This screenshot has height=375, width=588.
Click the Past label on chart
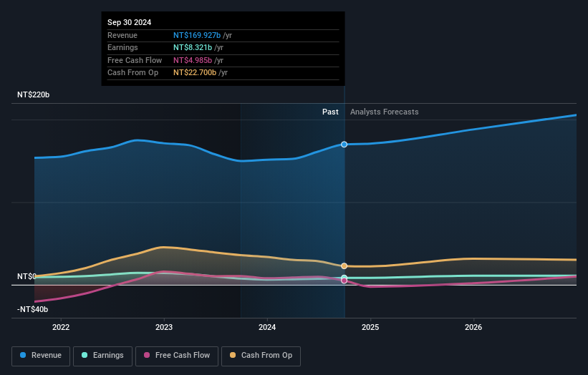(330, 112)
